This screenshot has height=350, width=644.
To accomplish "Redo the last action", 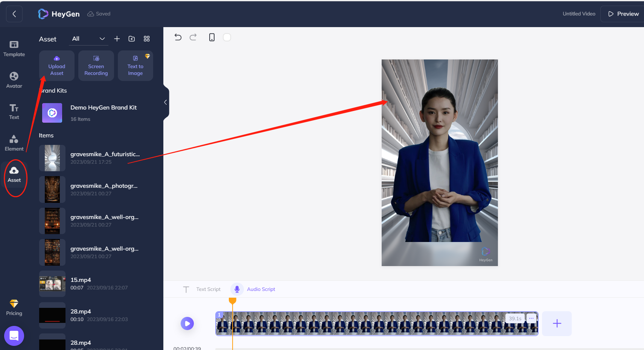I will [x=193, y=37].
